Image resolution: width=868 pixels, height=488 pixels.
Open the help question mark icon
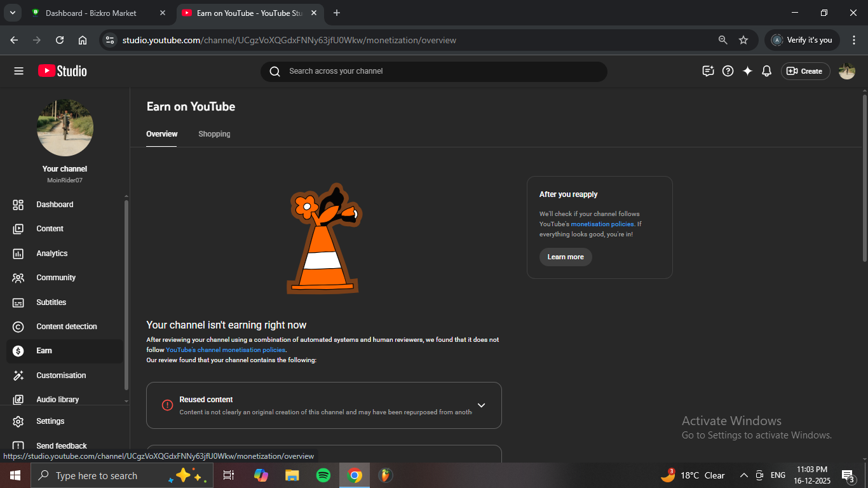(728, 71)
